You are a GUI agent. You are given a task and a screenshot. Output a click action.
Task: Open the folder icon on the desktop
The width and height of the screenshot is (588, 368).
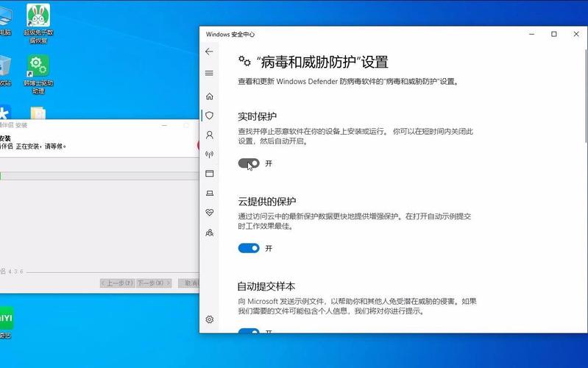tap(38, 113)
